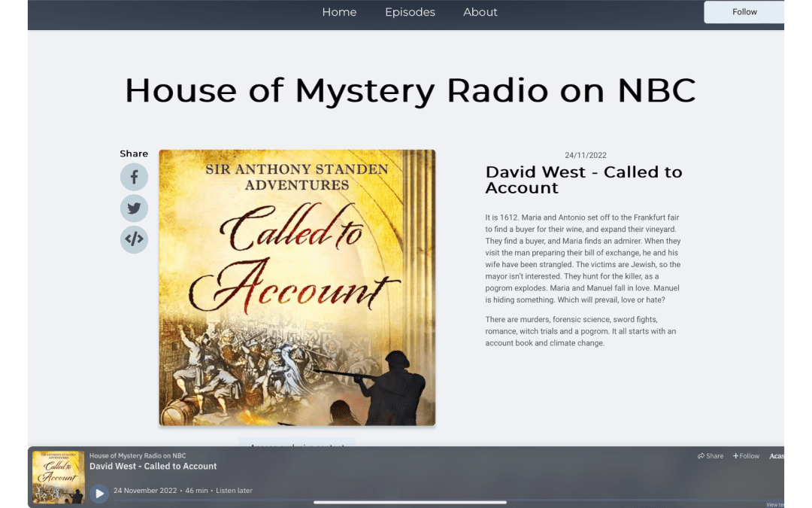The width and height of the screenshot is (812, 508).
Task: Click the paragraph starting 'It is 1612'
Action: point(583,259)
